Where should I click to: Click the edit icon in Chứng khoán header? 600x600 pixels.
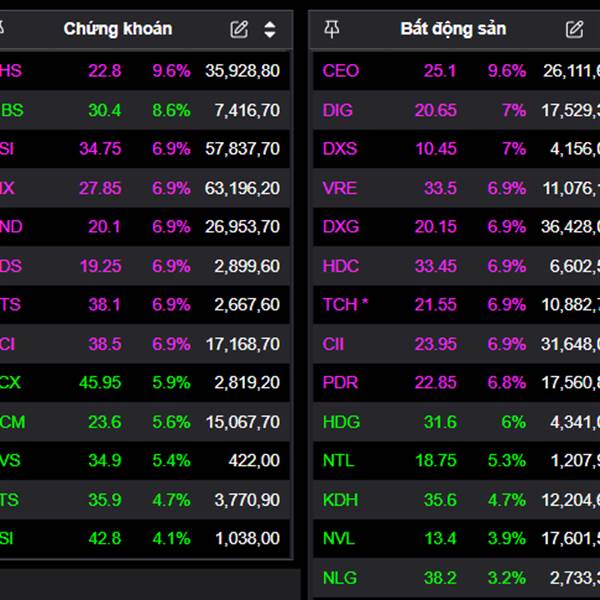[239, 29]
